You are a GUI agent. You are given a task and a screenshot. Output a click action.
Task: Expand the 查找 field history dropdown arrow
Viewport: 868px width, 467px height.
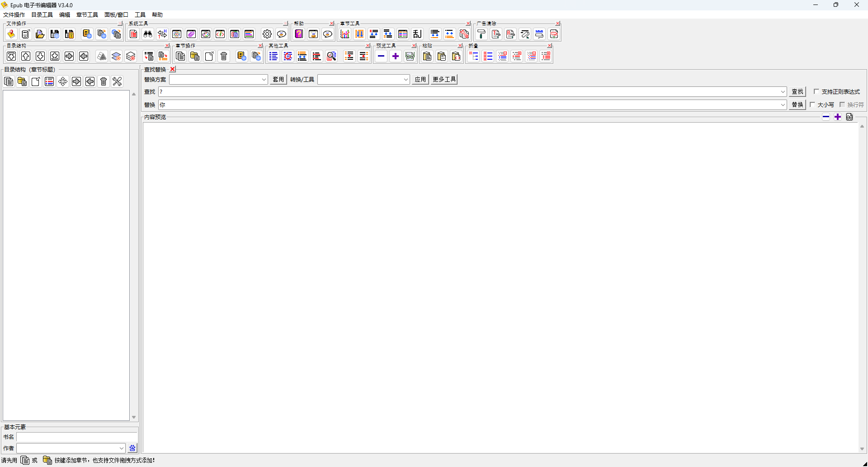click(783, 92)
